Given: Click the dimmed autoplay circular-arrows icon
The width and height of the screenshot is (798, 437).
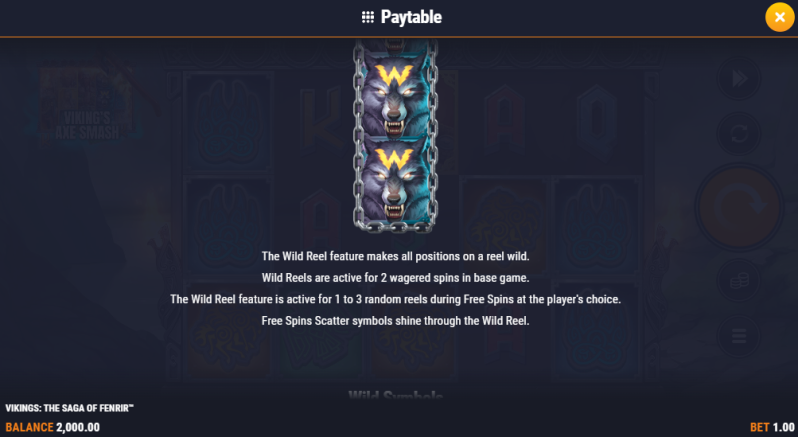Looking at the screenshot, I should [739, 134].
